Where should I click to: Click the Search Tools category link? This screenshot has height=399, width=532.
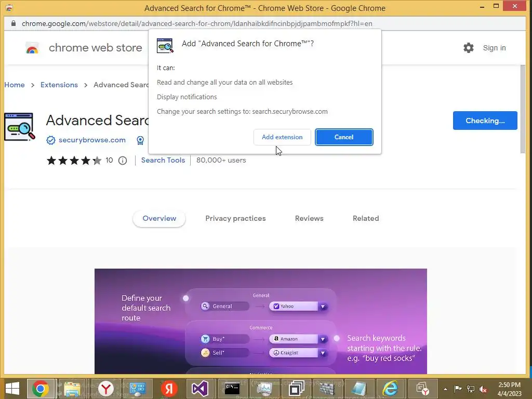point(163,160)
